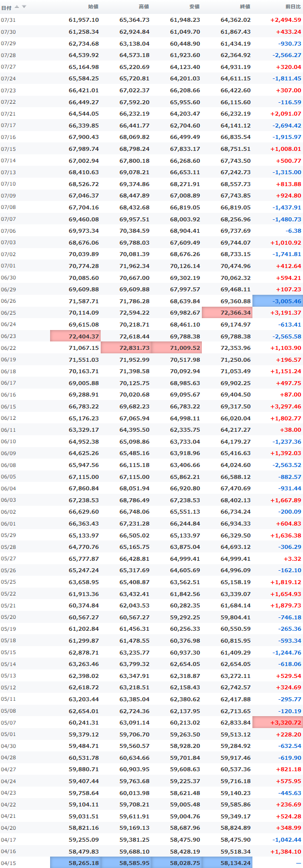Click opening price 60,374.84 on 05/21
This screenshot has height=868, width=303.
click(x=84, y=605)
